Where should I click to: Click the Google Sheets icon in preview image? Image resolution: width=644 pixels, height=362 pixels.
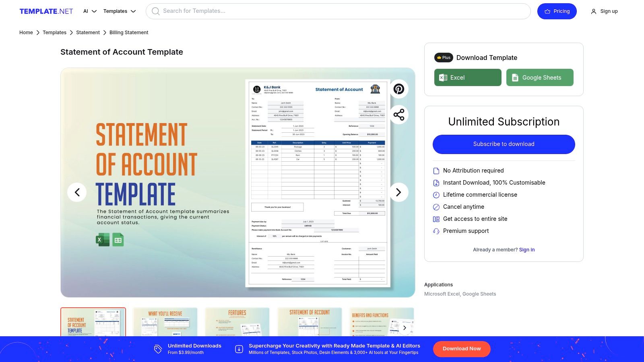click(118, 240)
